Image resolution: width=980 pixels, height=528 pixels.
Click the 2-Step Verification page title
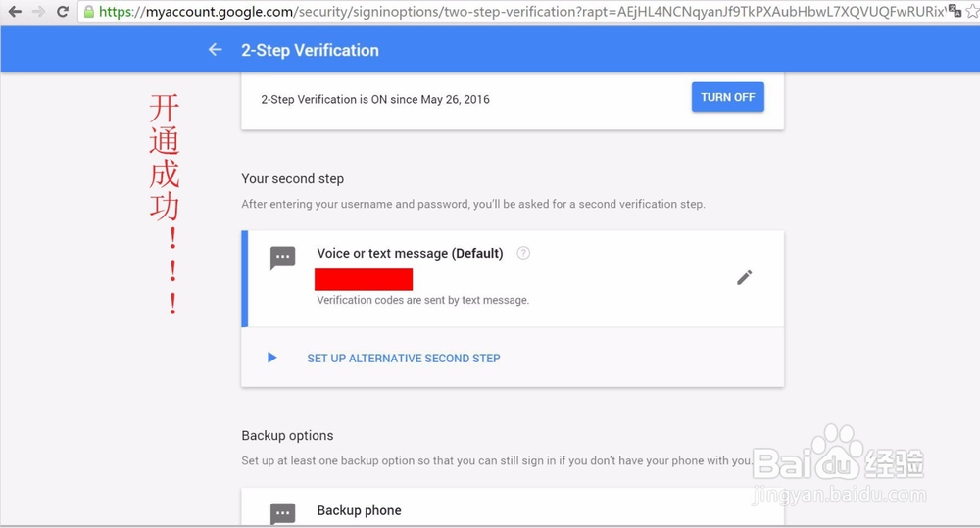point(310,50)
